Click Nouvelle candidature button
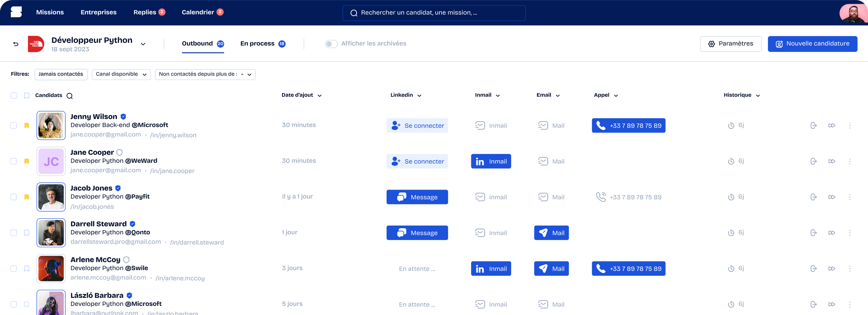 point(813,44)
